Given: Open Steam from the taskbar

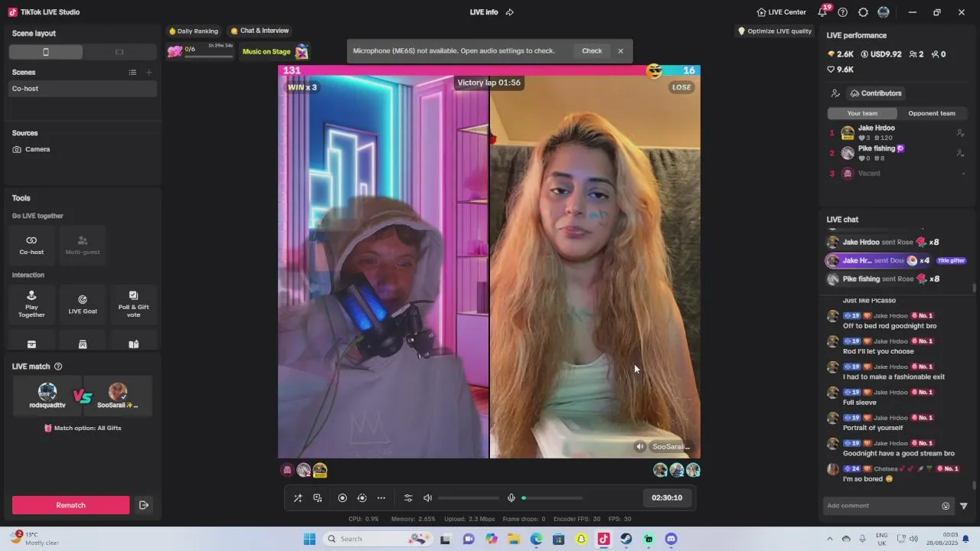Looking at the screenshot, I should pyautogui.click(x=626, y=539).
